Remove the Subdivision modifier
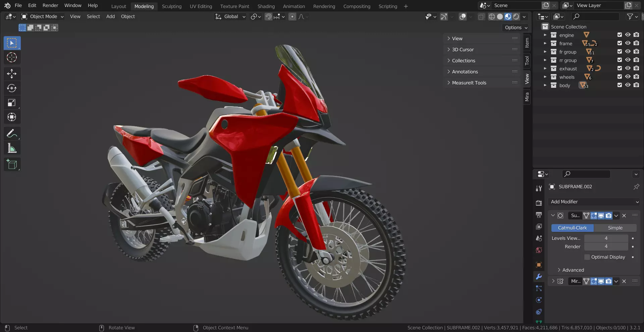Viewport: 644px width, 332px height. [624, 215]
